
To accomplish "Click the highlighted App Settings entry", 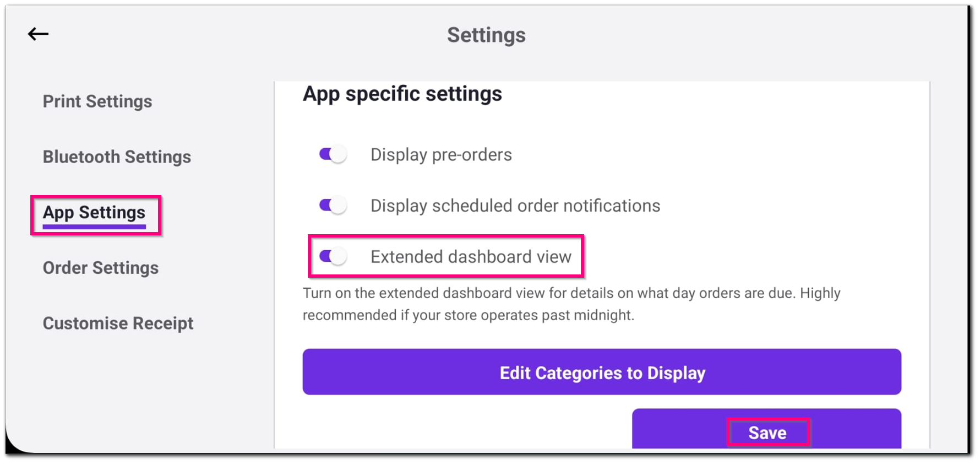I will (x=94, y=213).
